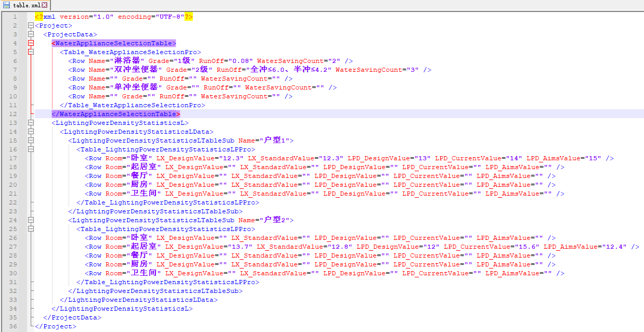The height and width of the screenshot is (332, 644).
Task: Click the Room value "餐厅" on line 19
Action: click(x=139, y=176)
